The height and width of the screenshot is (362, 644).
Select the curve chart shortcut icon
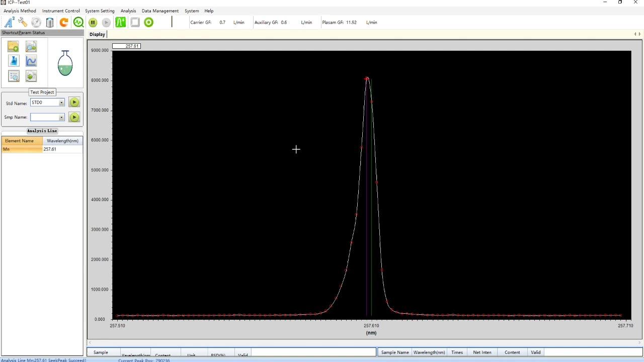[31, 60]
